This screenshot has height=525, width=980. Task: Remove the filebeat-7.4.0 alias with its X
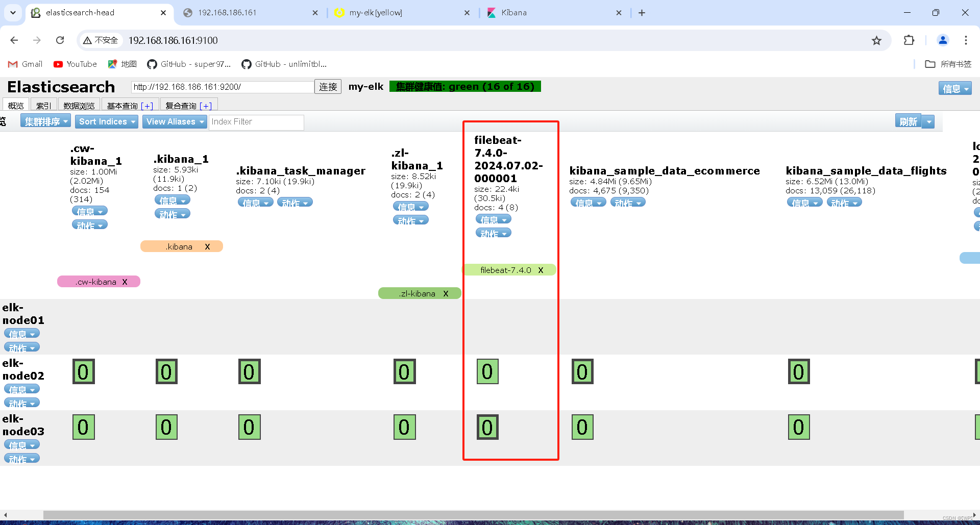tap(541, 270)
